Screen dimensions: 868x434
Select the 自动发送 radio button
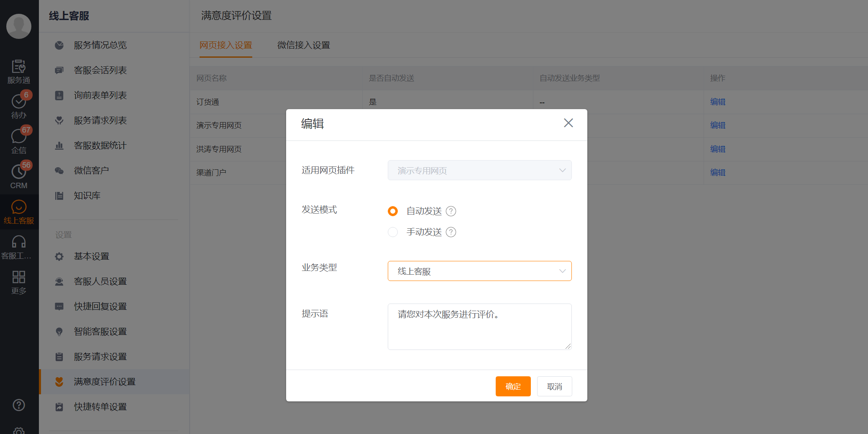393,211
